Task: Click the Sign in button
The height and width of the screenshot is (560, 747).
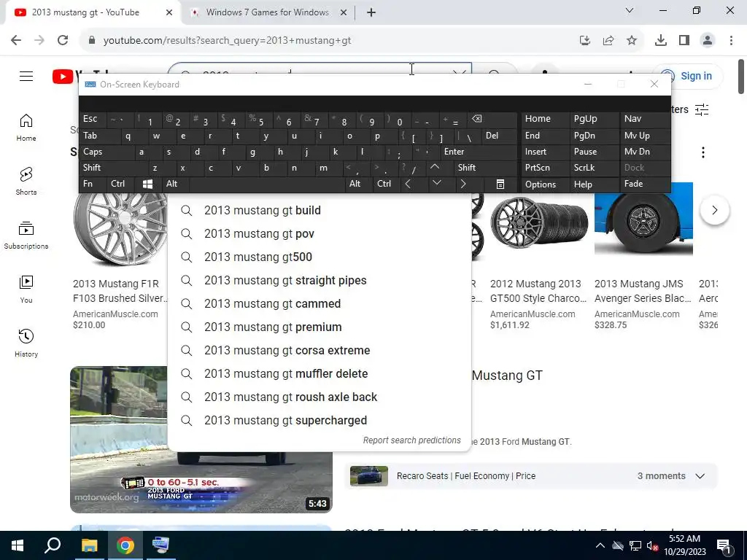Action: tap(687, 76)
